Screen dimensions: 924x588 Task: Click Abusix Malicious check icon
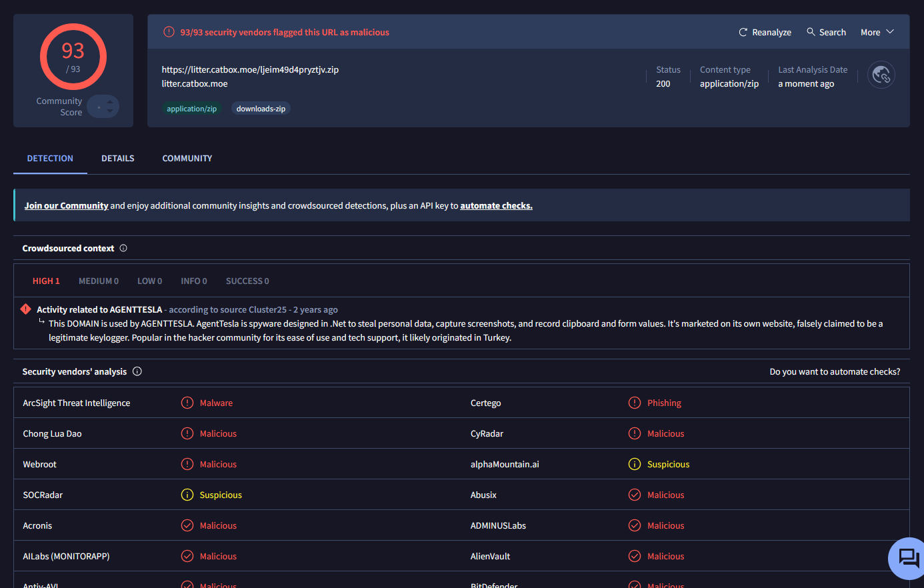635,495
